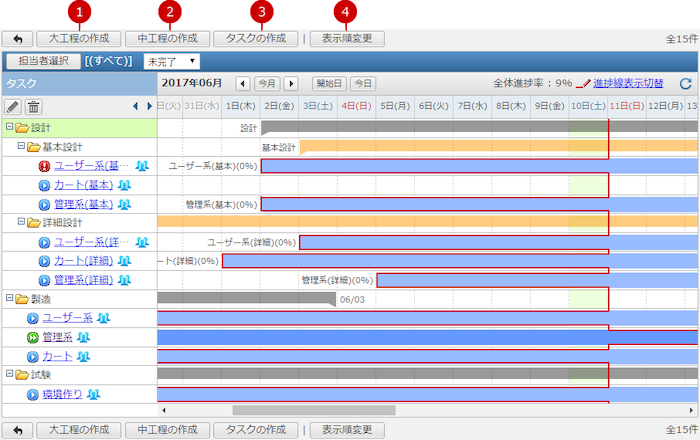This screenshot has height=440, width=700.
Task: Click the blue status icon beside 環境作り
Action: (x=33, y=394)
